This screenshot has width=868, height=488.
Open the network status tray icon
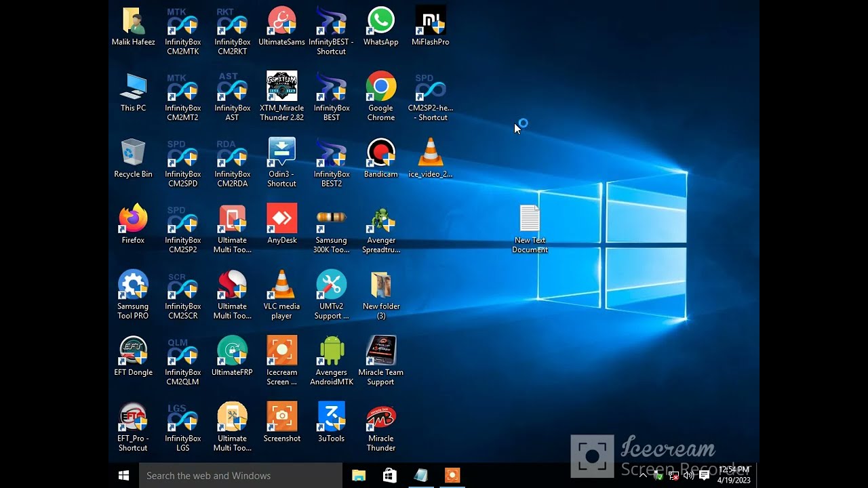click(673, 476)
